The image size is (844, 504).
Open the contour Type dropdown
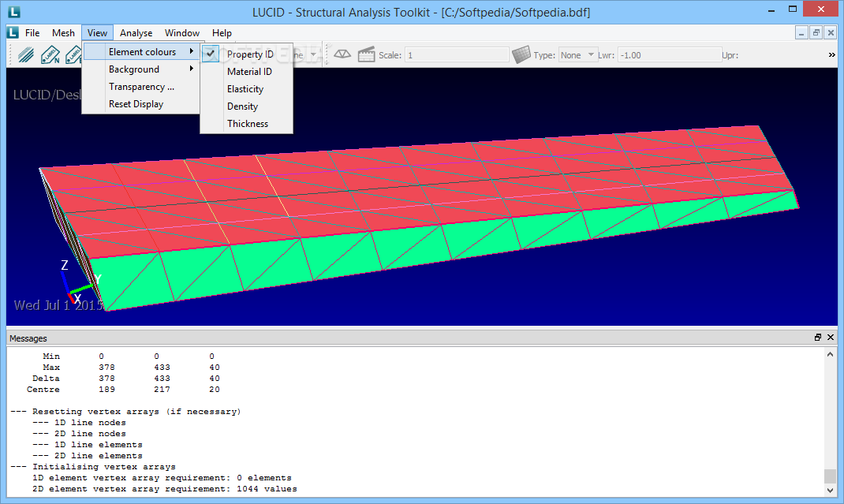point(577,55)
